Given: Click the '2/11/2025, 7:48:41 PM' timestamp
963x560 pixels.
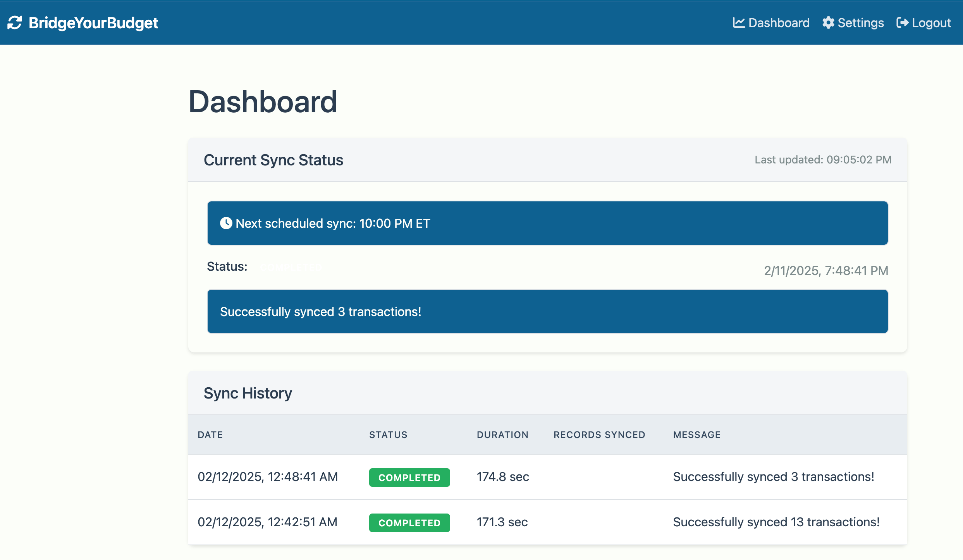Looking at the screenshot, I should click(826, 271).
